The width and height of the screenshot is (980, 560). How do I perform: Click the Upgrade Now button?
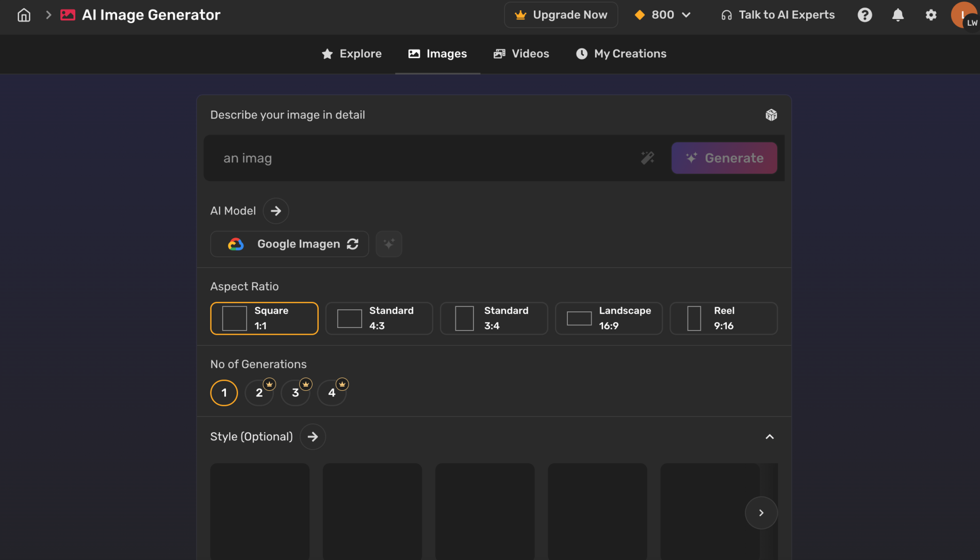pos(561,15)
